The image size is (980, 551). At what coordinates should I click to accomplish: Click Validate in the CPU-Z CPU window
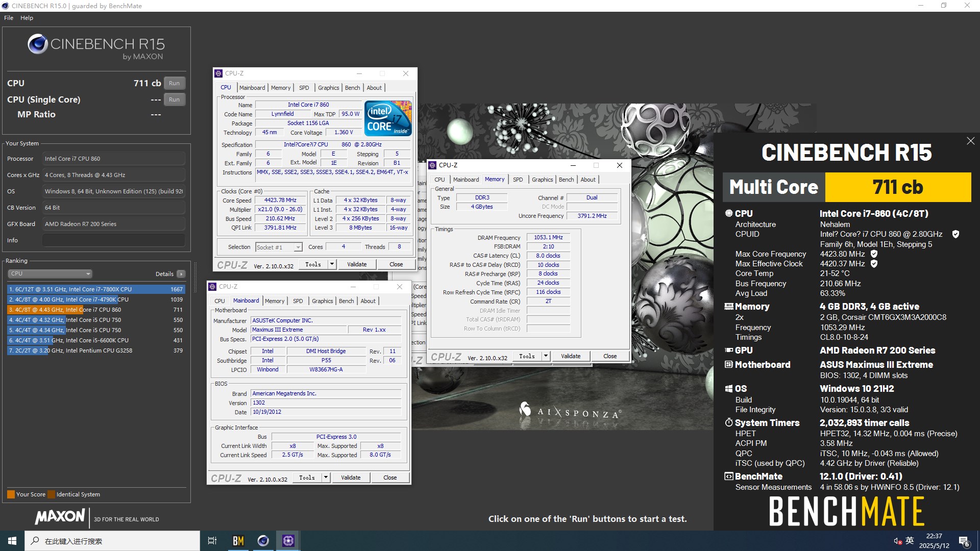(x=357, y=264)
